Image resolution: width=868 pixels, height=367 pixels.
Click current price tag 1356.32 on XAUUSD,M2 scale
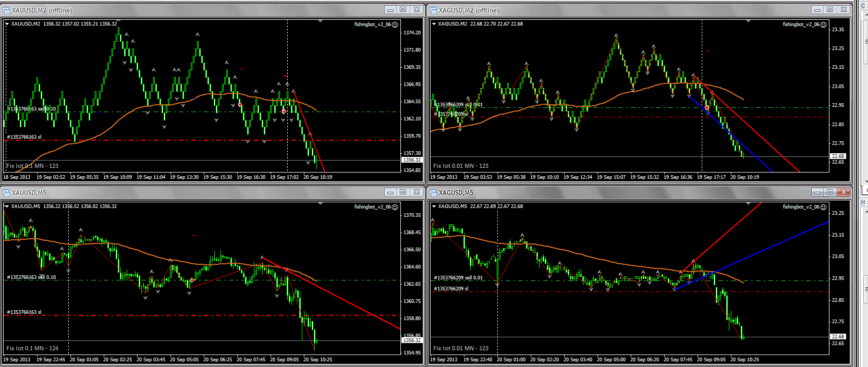412,160
